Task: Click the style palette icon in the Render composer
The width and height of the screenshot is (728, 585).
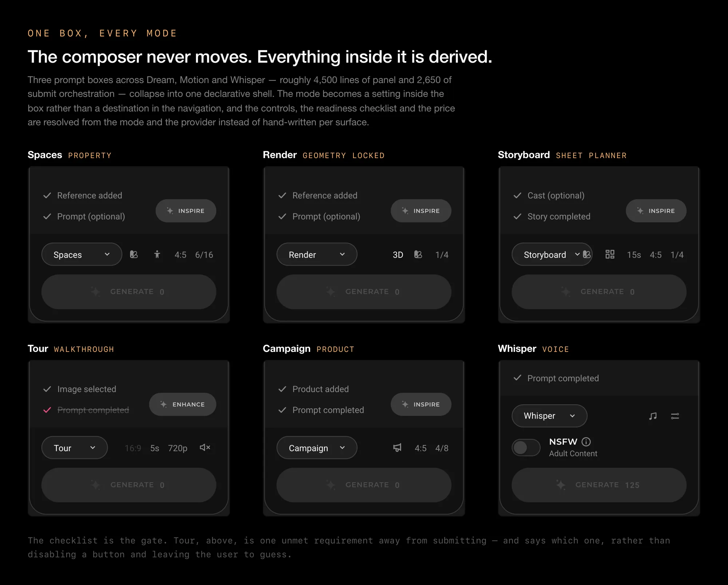Action: tap(418, 255)
